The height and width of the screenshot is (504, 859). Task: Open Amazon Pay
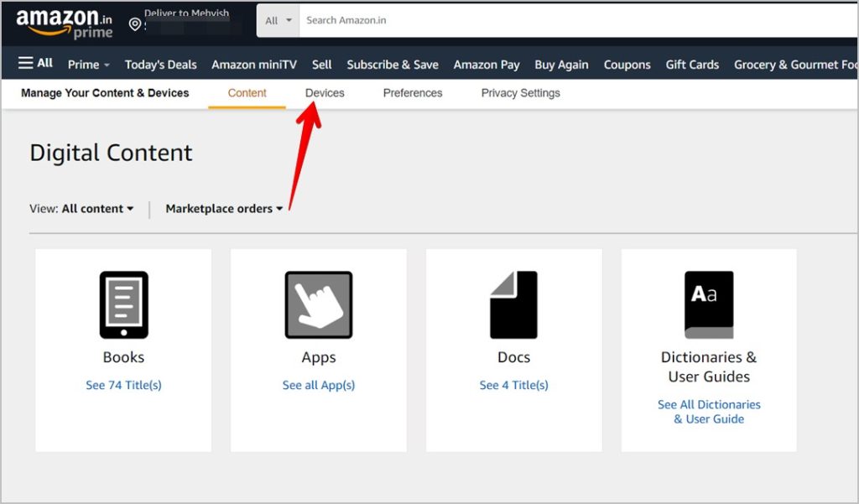point(487,65)
